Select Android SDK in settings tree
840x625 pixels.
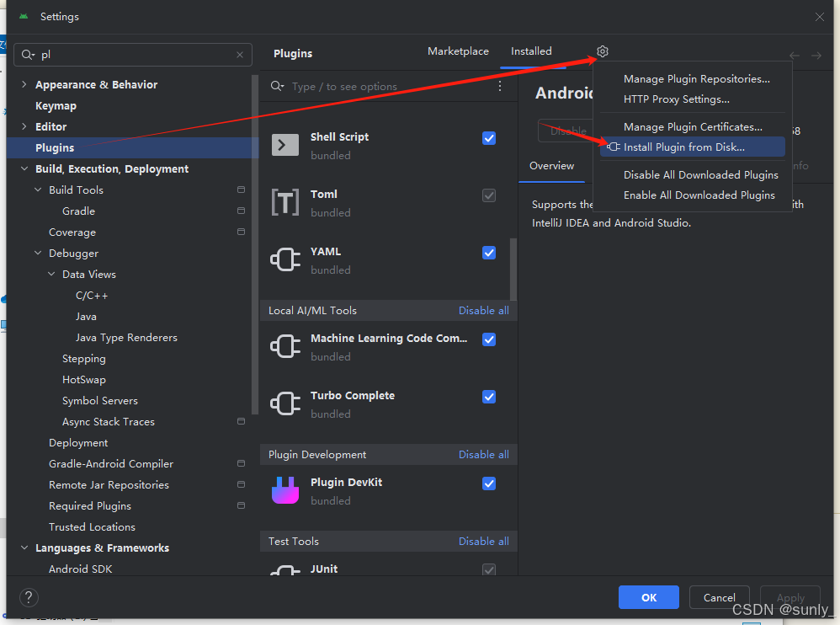point(80,569)
